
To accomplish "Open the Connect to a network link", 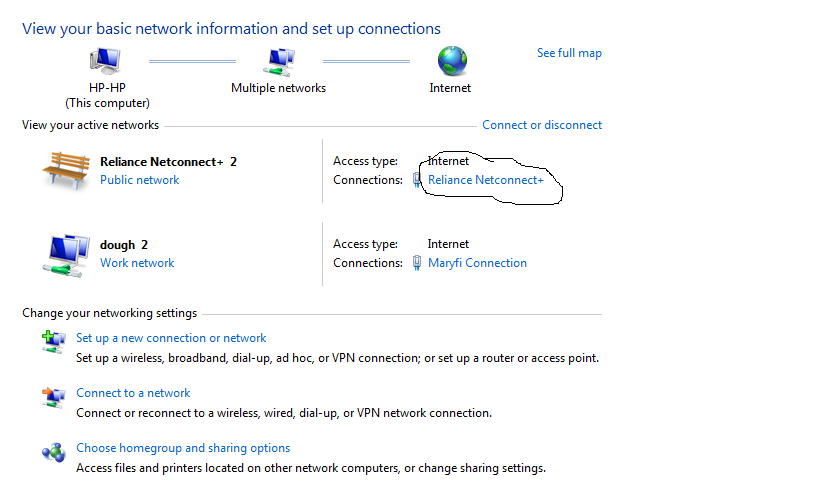I will (x=133, y=393).
